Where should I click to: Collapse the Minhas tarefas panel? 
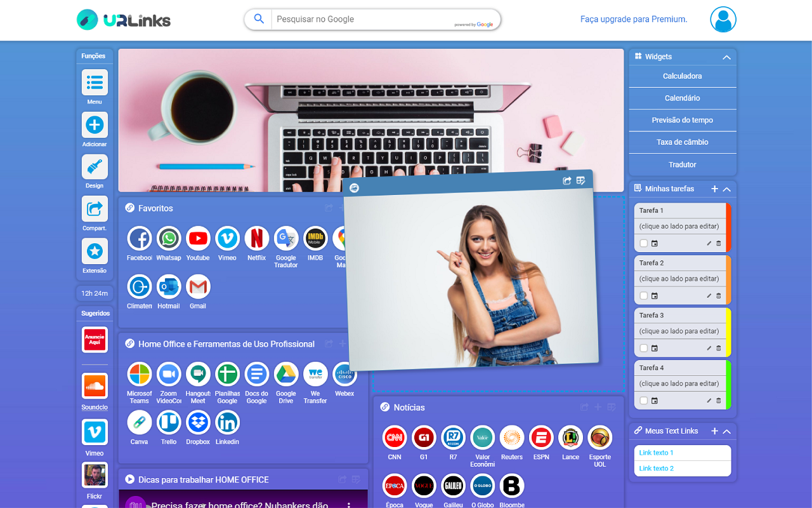pyautogui.click(x=727, y=189)
